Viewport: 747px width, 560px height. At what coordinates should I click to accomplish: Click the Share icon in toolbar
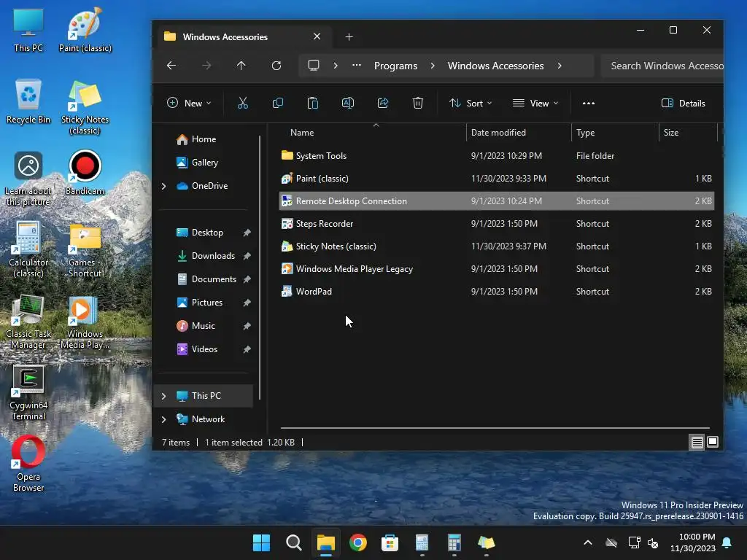click(383, 103)
